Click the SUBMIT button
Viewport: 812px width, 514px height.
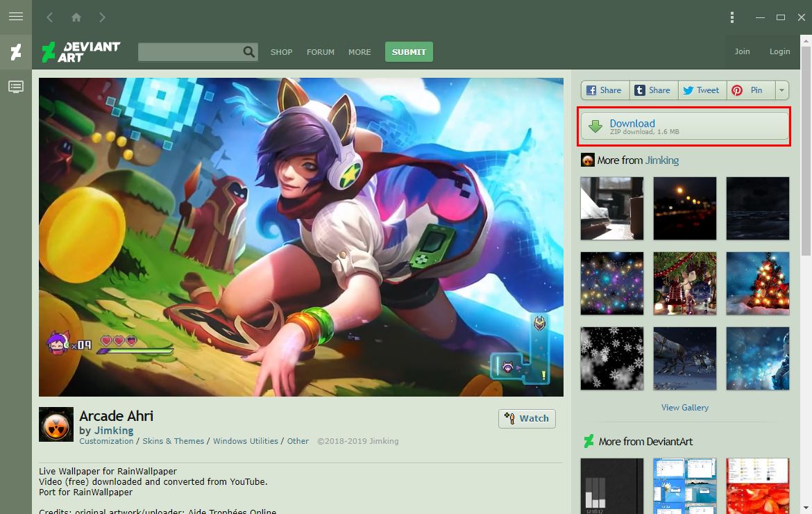pyautogui.click(x=409, y=52)
